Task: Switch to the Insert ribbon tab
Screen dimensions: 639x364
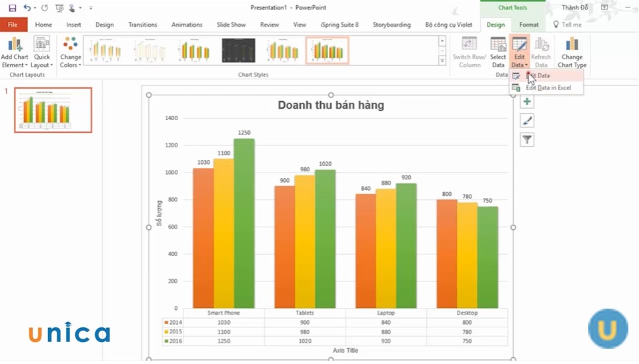Action: pyautogui.click(x=74, y=25)
